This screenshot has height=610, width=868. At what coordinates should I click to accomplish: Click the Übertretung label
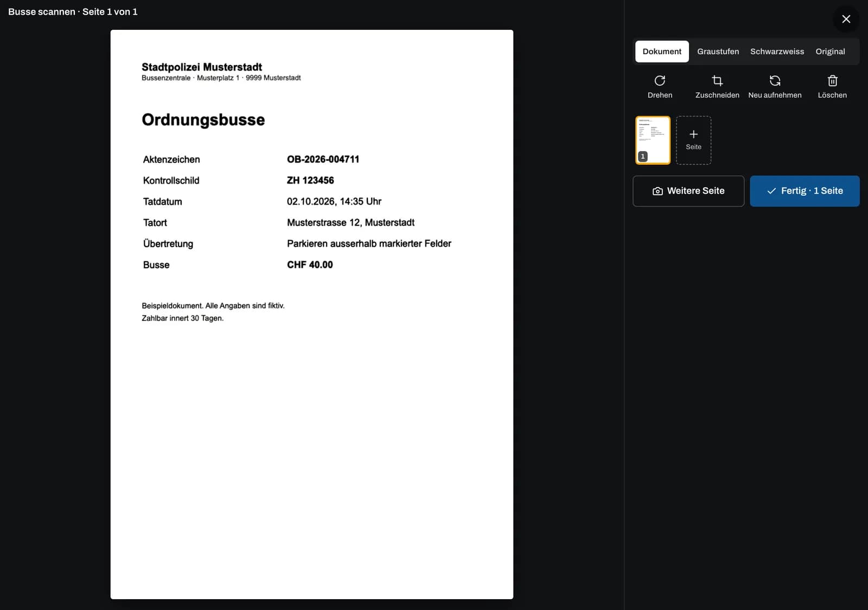pos(168,244)
